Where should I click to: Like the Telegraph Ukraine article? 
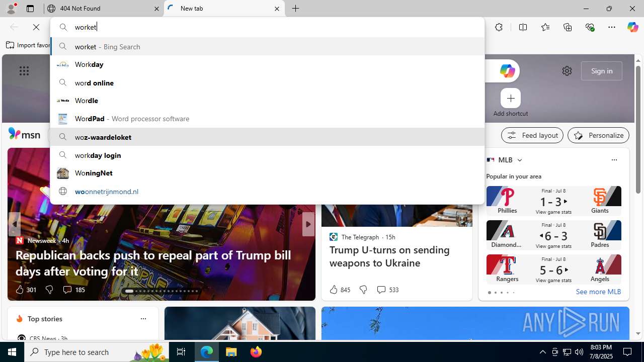coord(340,290)
